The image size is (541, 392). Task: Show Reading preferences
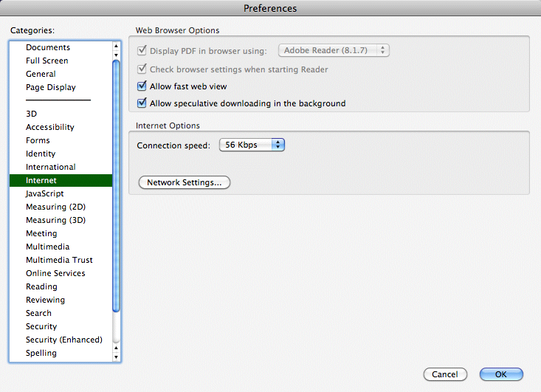61,286
